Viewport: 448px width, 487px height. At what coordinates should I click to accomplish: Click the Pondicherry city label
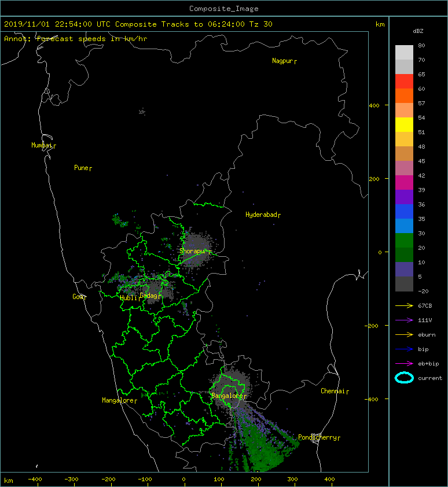click(x=320, y=437)
